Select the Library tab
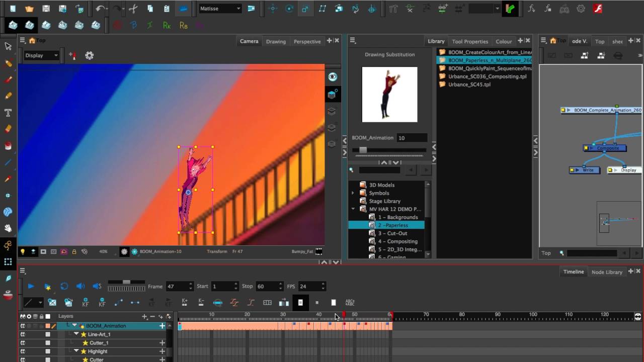 click(436, 41)
